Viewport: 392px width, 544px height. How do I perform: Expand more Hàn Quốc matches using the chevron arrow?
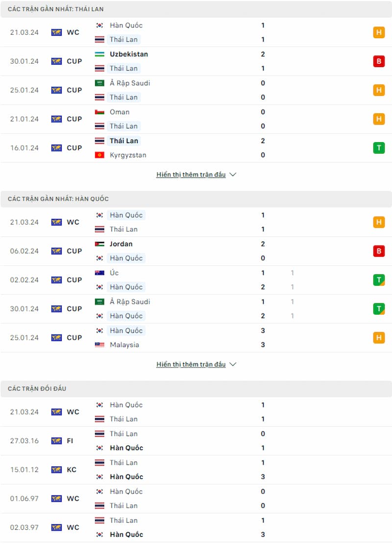pyautogui.click(x=233, y=364)
